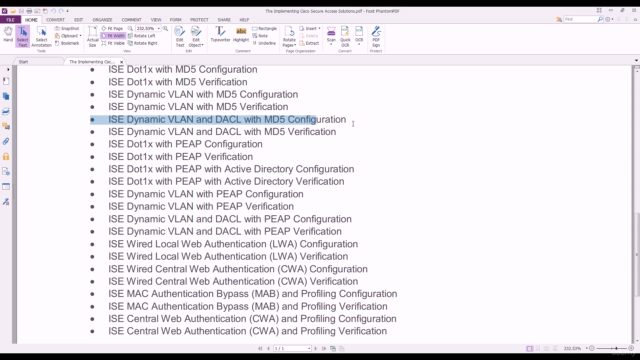Rotate the view left
Screen dimensions: 640x360
(x=142, y=36)
